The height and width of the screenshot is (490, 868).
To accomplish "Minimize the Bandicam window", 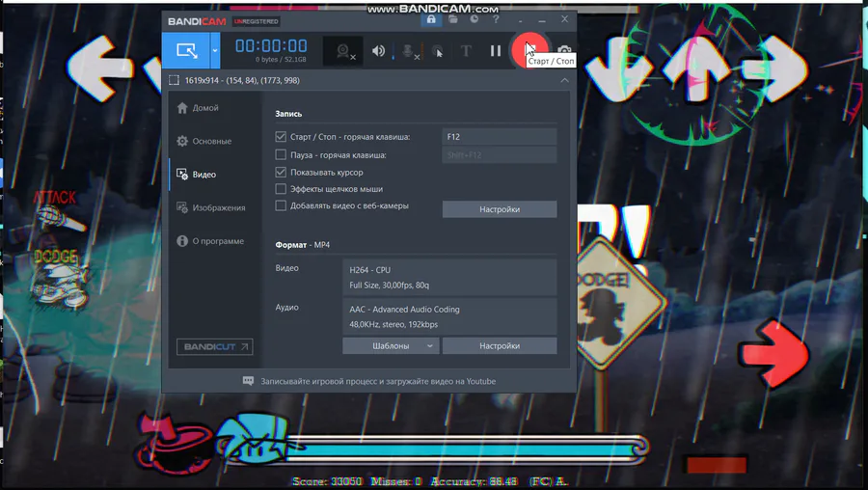I will (x=542, y=20).
